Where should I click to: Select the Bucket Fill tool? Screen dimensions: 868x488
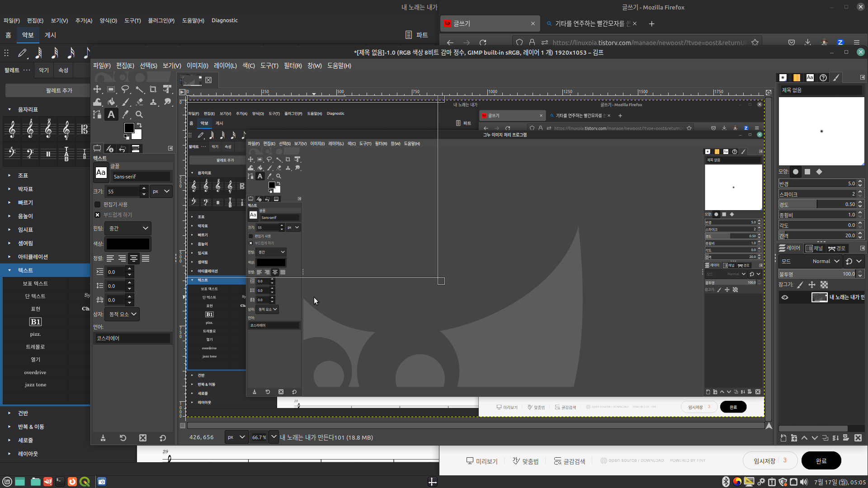click(111, 102)
